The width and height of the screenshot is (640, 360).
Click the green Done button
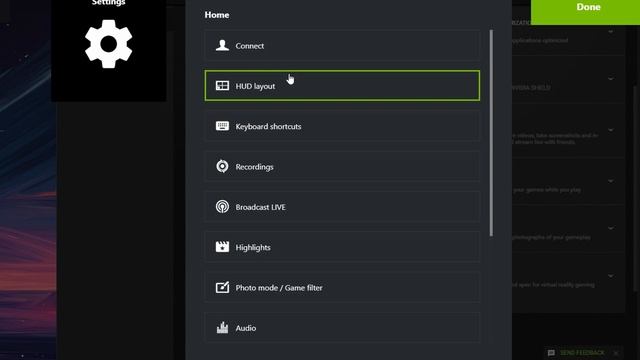tap(585, 11)
